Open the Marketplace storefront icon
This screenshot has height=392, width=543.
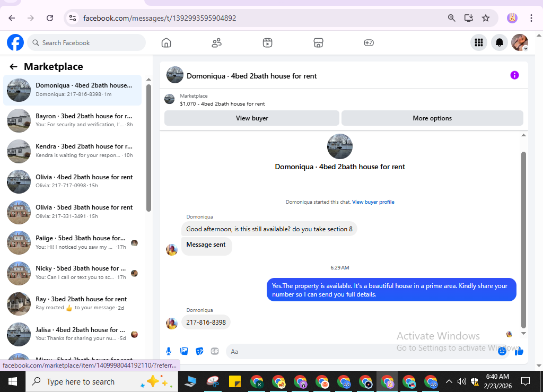click(318, 43)
